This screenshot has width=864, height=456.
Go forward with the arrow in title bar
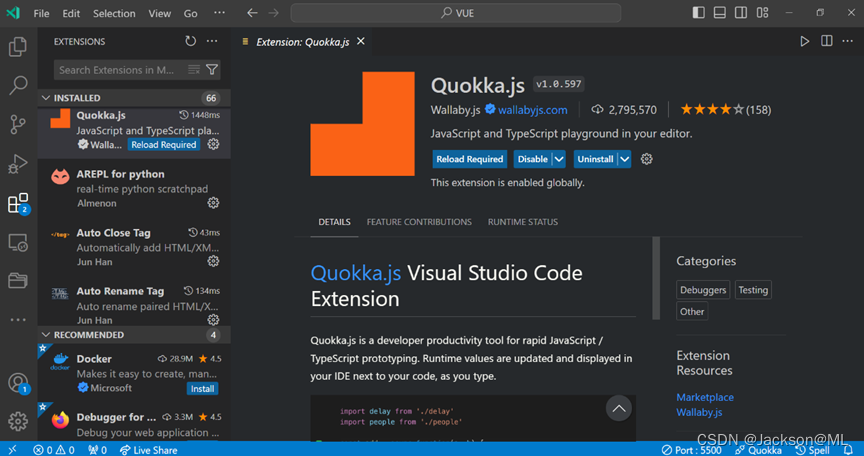(273, 13)
